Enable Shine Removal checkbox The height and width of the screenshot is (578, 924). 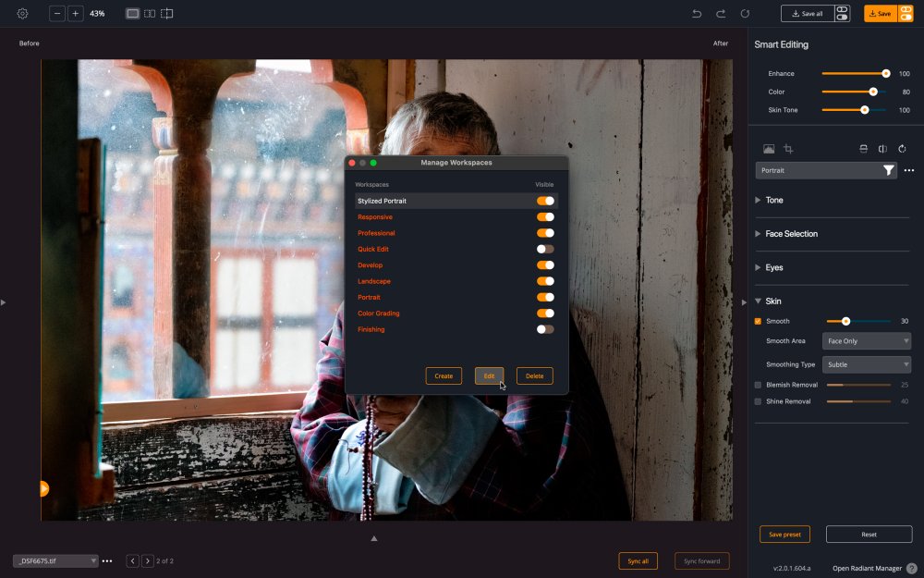(x=758, y=401)
